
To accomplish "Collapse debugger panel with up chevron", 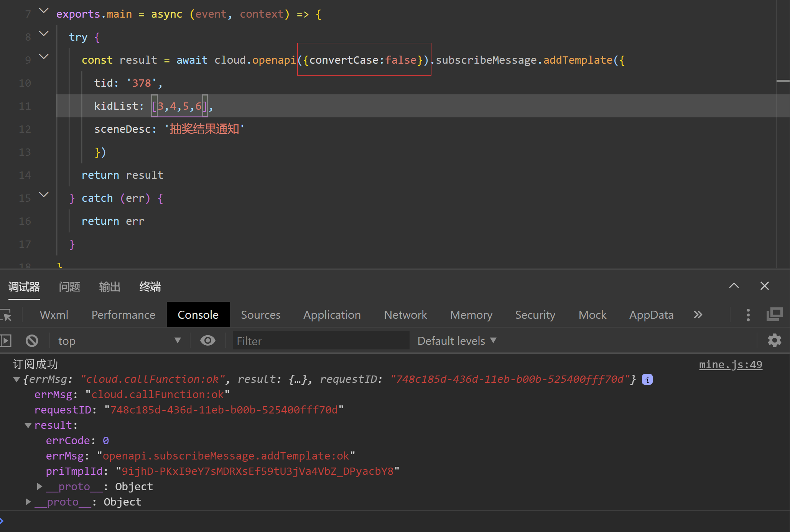I will click(734, 286).
